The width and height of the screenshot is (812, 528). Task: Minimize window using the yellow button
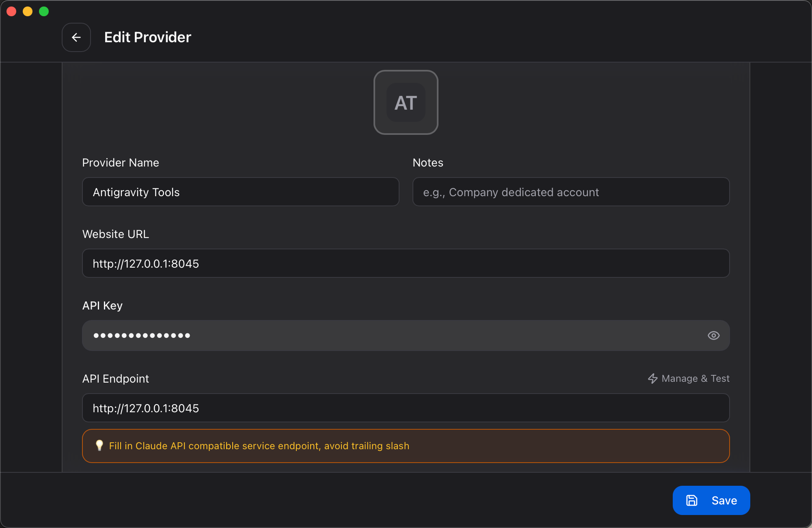pos(28,11)
